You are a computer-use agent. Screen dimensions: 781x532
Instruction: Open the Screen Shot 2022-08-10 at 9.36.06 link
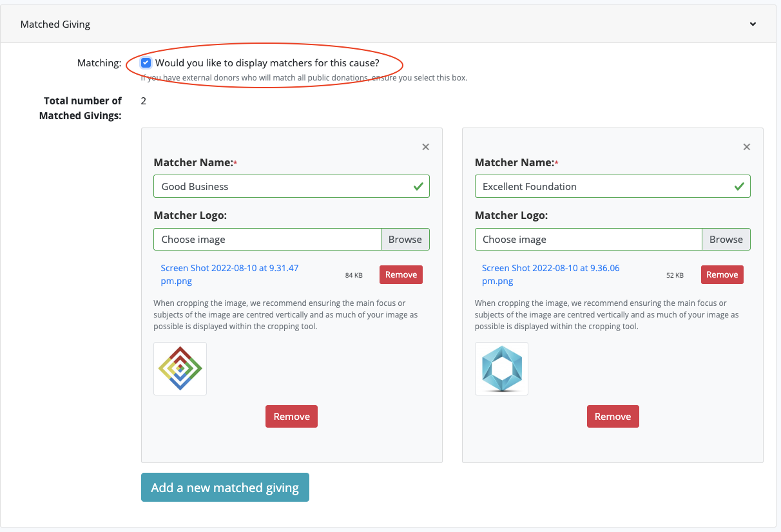[x=550, y=274]
